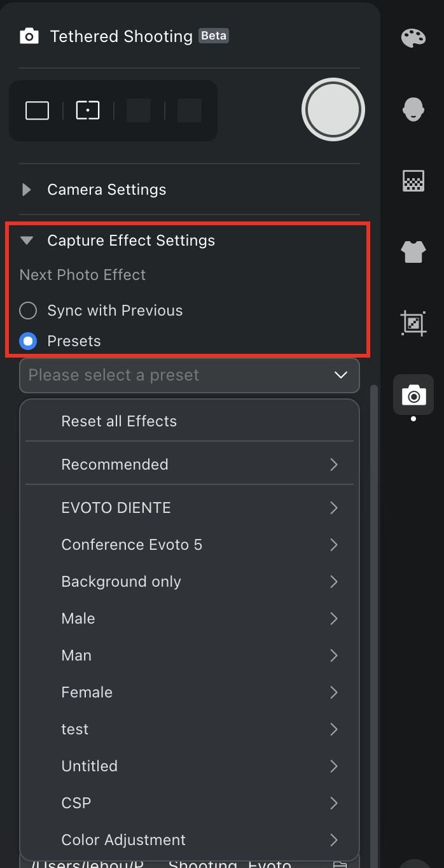Expand the Background only preset group

(189, 582)
